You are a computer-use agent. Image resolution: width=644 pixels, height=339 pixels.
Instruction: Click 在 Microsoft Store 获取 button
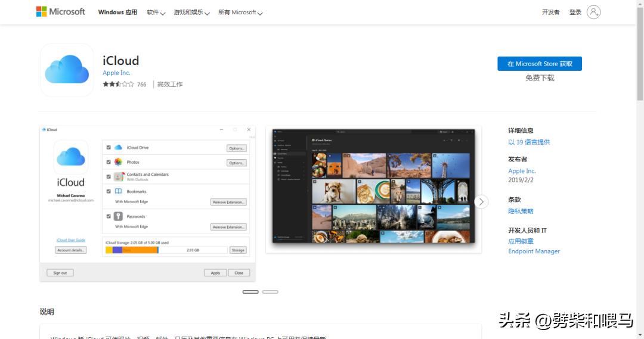point(540,64)
